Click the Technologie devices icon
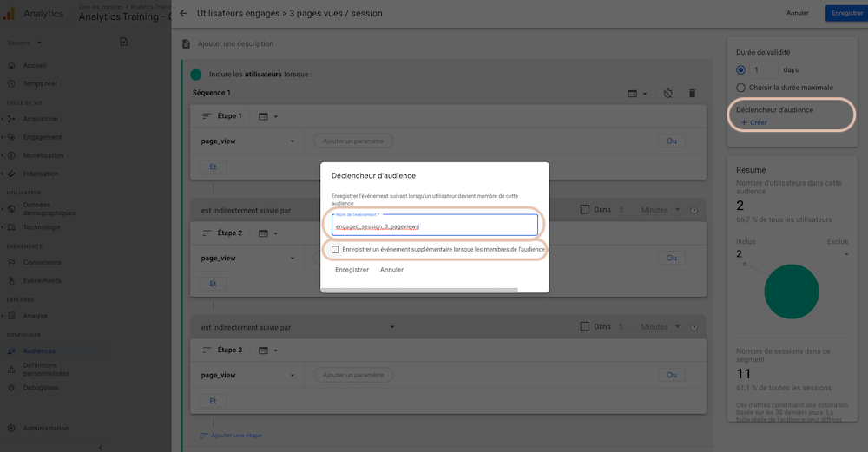 point(11,226)
